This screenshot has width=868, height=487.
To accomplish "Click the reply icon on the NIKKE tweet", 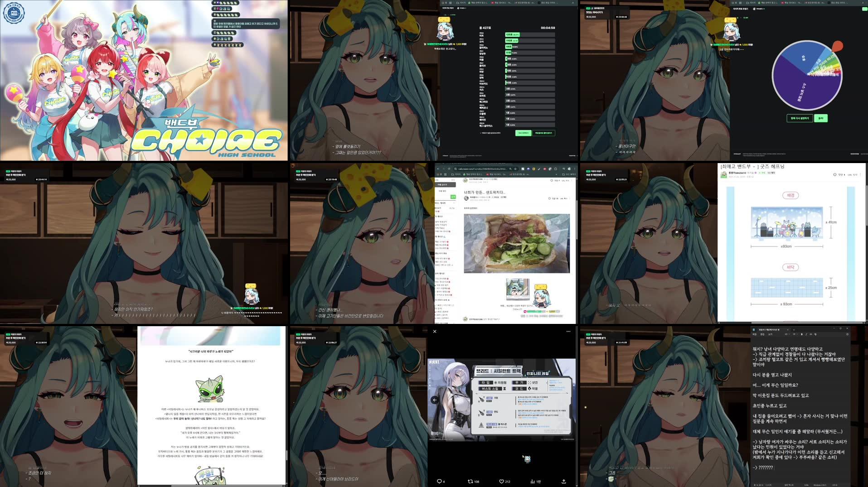I will (439, 481).
